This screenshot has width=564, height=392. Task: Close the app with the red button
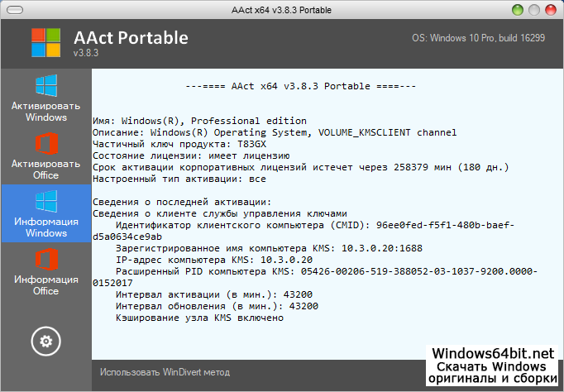pos(549,9)
